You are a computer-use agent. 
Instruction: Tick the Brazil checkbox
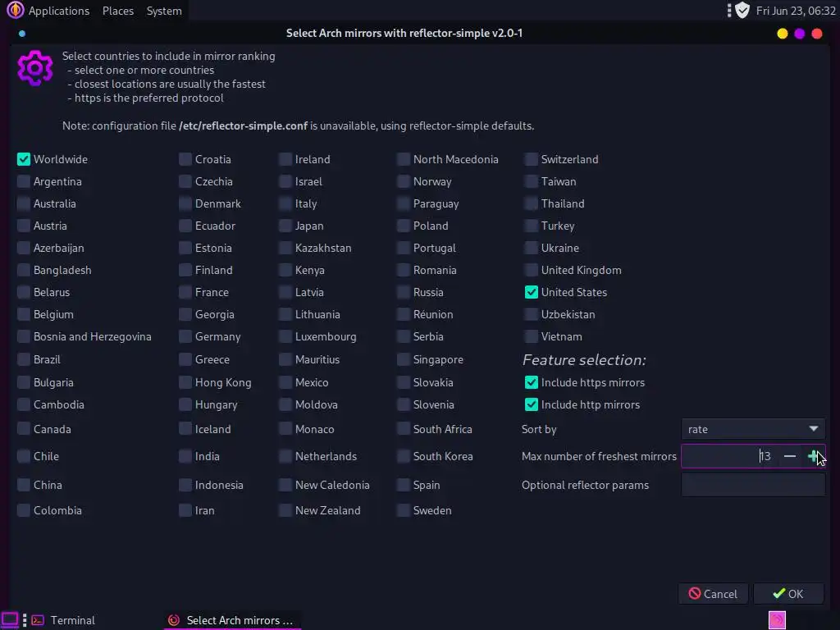click(x=24, y=359)
